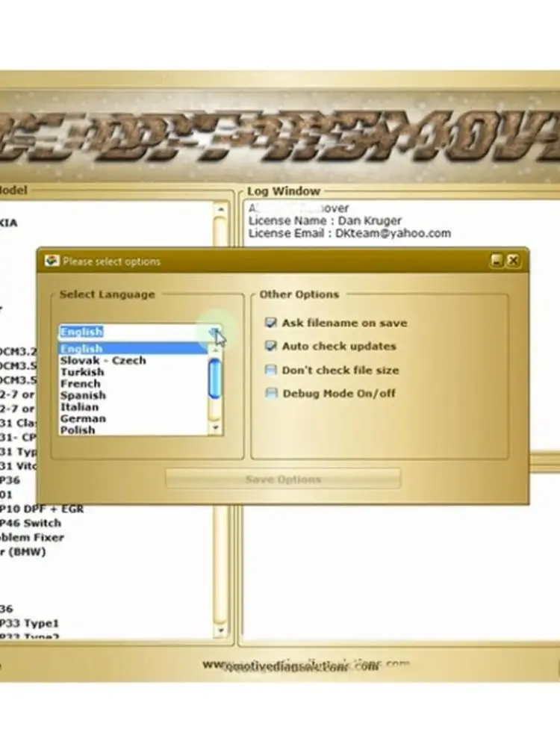Toggle Ask filename on save checkbox
The width and height of the screenshot is (560, 747).
coord(270,323)
